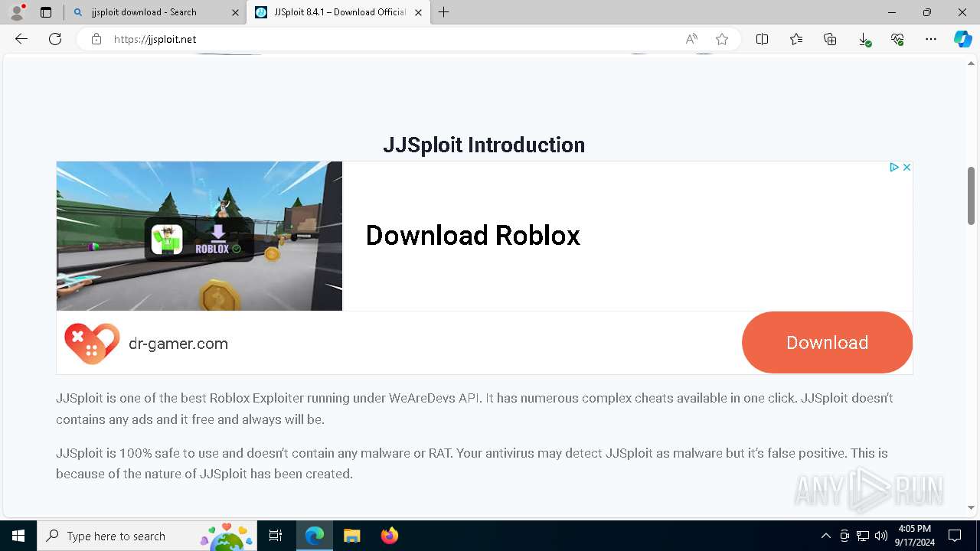
Task: Show the Downloads panel
Action: tap(864, 39)
